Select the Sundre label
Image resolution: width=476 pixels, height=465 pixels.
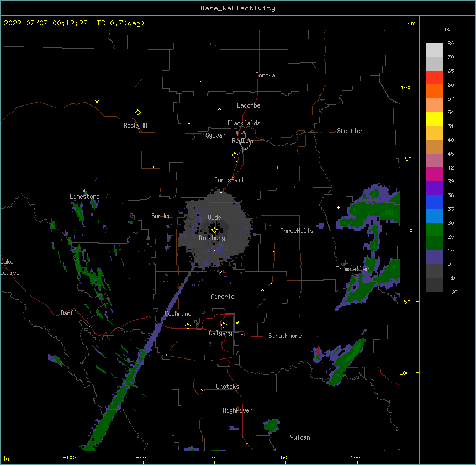pos(161,216)
